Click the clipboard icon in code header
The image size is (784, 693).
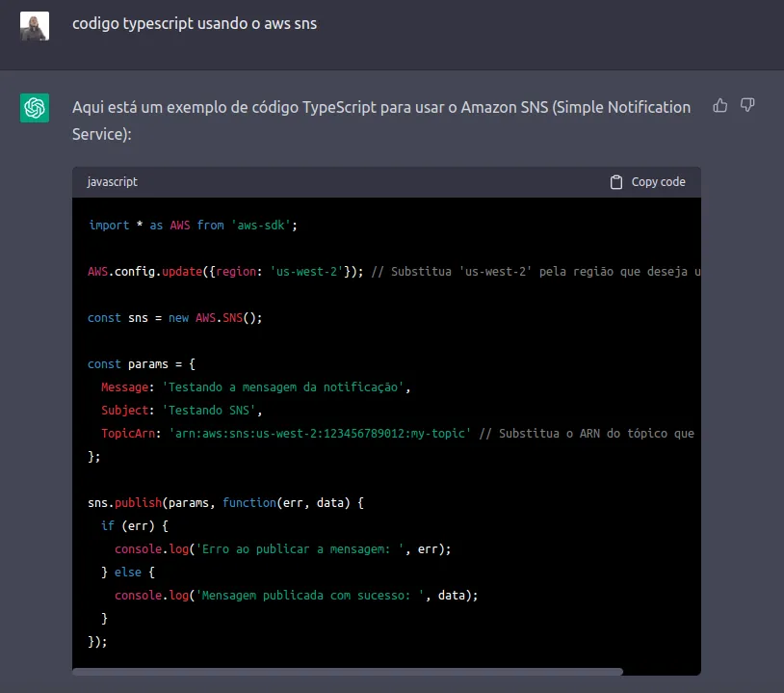click(x=616, y=182)
